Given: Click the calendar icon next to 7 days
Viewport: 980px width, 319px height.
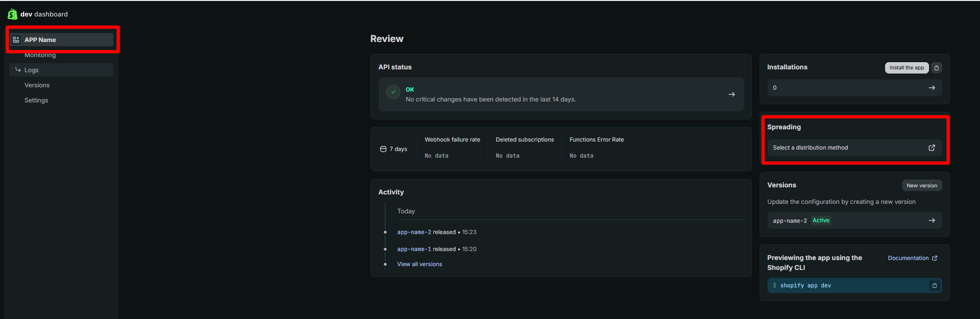Looking at the screenshot, I should click(383, 149).
